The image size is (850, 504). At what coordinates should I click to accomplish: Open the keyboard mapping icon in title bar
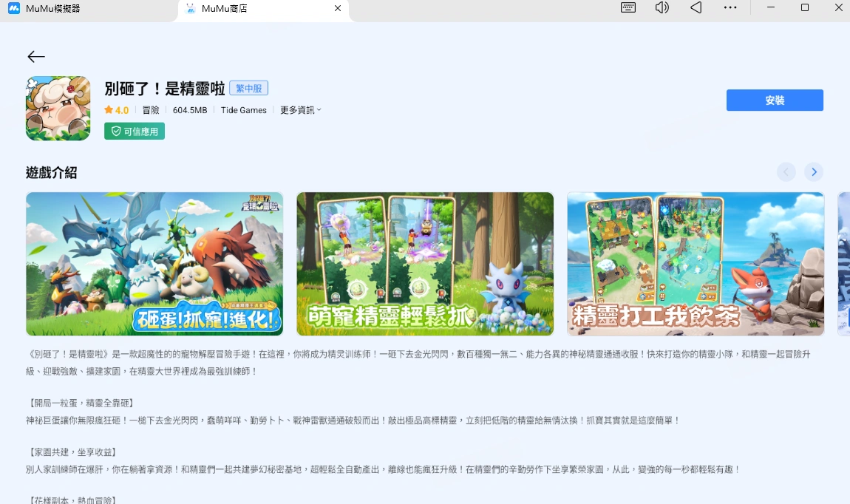point(628,7)
